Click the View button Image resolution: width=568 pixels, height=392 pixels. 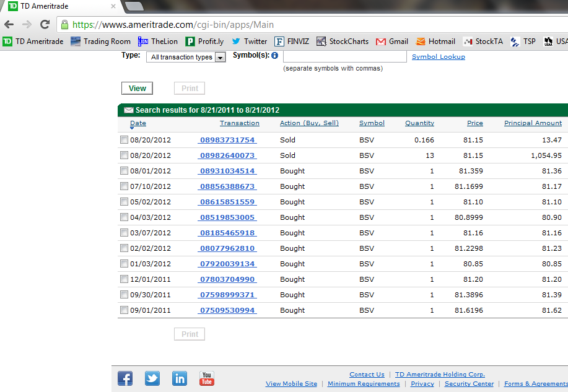[137, 89]
